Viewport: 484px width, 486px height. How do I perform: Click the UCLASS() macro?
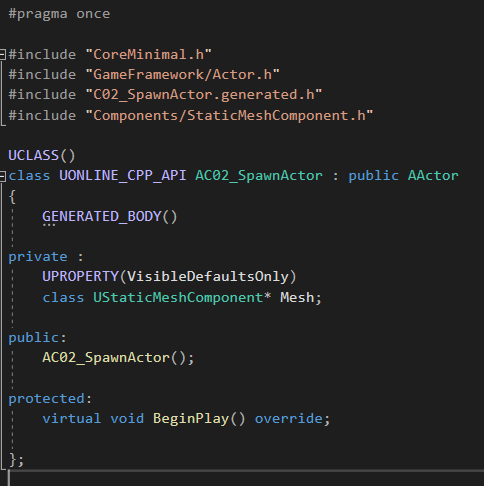tap(42, 156)
